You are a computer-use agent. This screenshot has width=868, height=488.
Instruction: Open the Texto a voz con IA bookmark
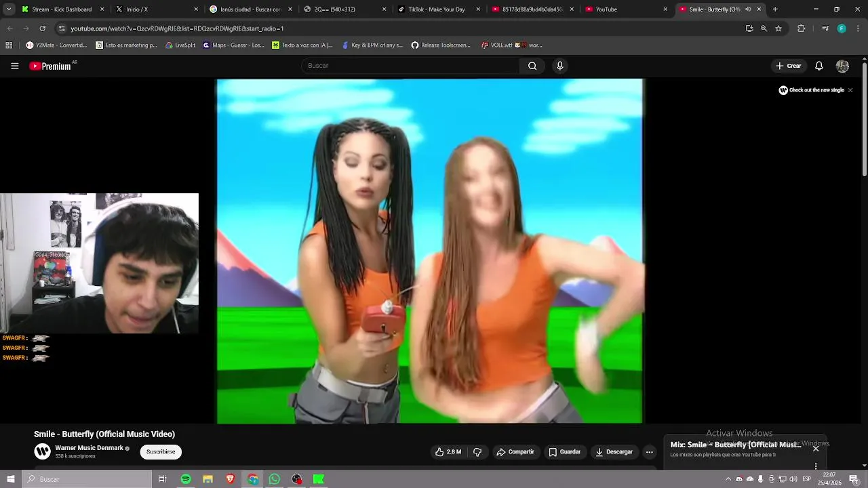(302, 45)
